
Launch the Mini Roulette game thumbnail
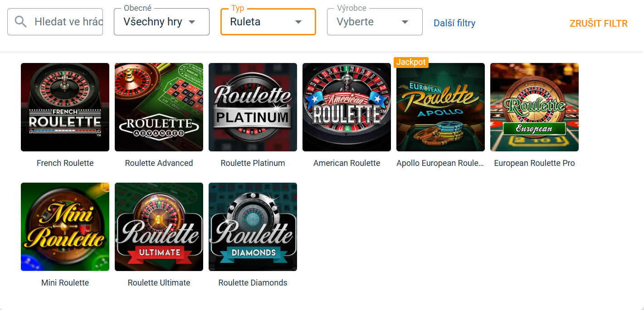pyautogui.click(x=65, y=227)
